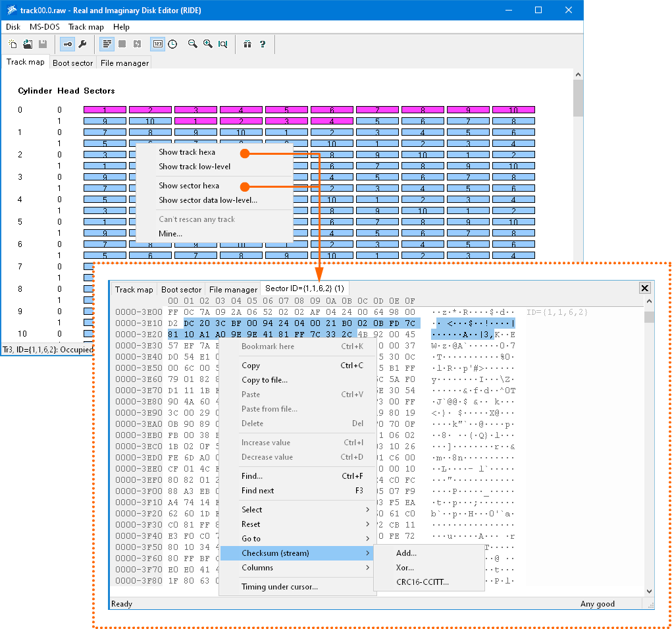672x629 pixels.
Task: Choose CRC16-CCITT checksum option
Action: pos(422,582)
